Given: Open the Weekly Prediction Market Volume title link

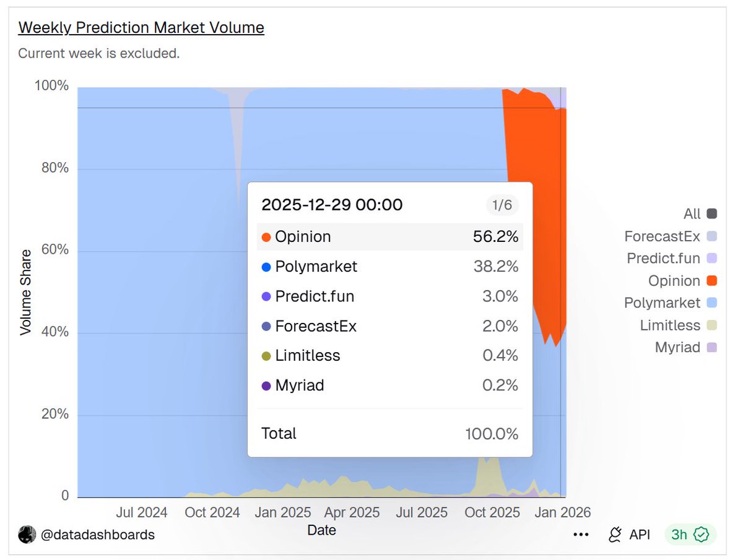Looking at the screenshot, I should coord(141,28).
